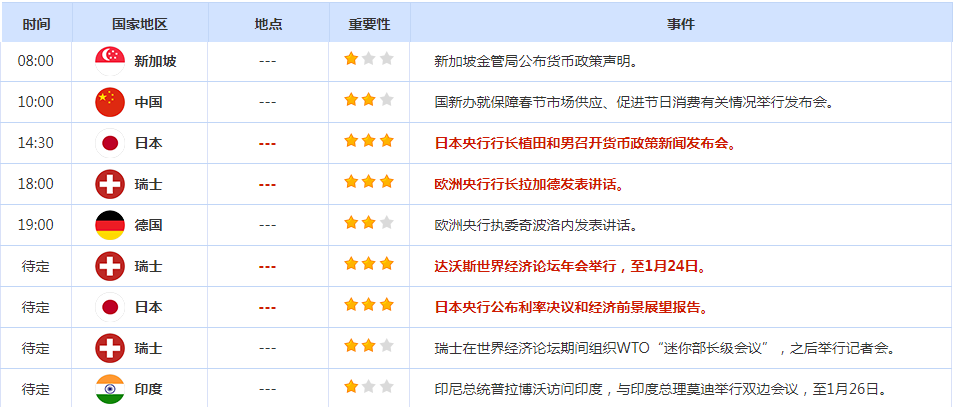Click the red --- location in the 18:00 row
The height and width of the screenshot is (407, 955).
268,185
